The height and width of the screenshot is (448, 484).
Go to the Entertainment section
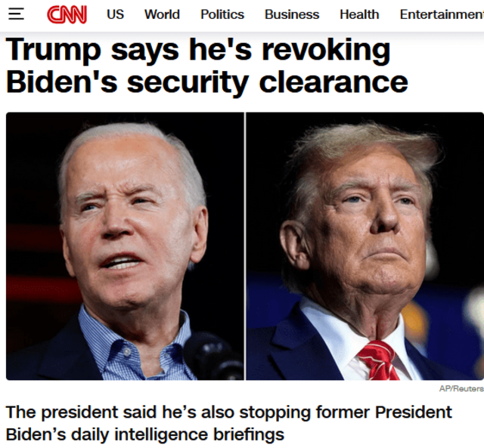tap(442, 14)
